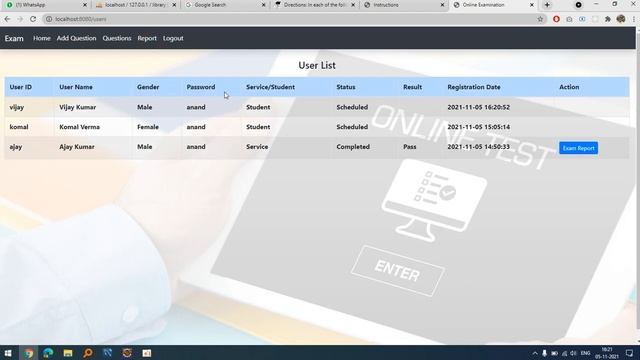Switch to the localhost phpMyAdmin tab
This screenshot has height=360, width=640.
pyautogui.click(x=135, y=5)
